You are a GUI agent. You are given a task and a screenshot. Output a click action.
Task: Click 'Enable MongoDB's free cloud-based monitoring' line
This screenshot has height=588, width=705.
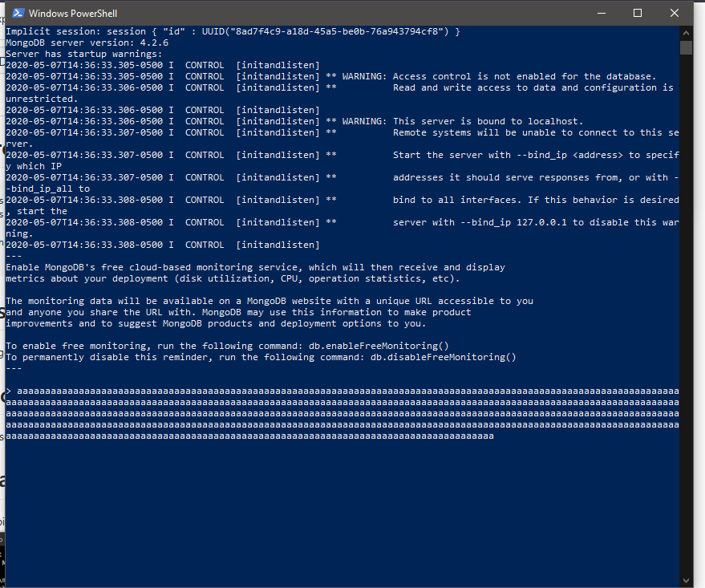click(255, 267)
